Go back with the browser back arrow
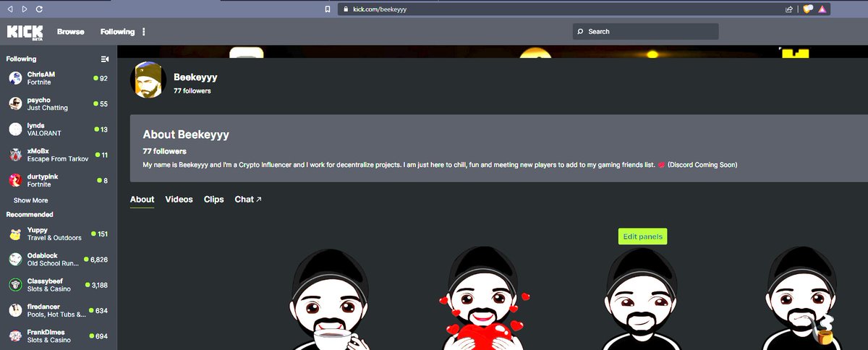 click(10, 9)
